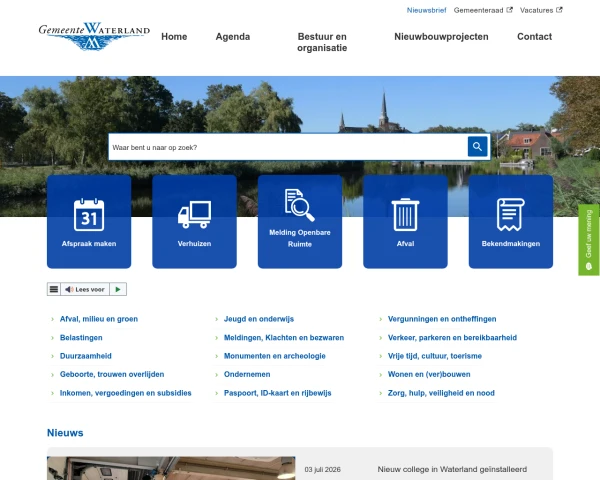Open the Vacatures external link
This screenshot has height=480, width=600.
tap(541, 10)
